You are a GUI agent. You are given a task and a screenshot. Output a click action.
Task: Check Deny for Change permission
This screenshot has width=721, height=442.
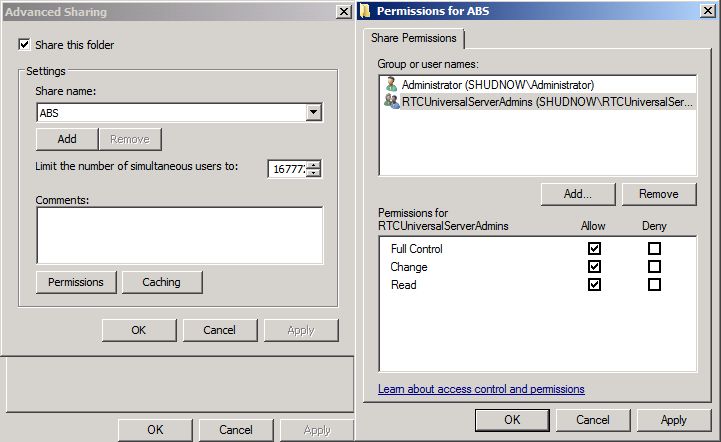click(654, 267)
